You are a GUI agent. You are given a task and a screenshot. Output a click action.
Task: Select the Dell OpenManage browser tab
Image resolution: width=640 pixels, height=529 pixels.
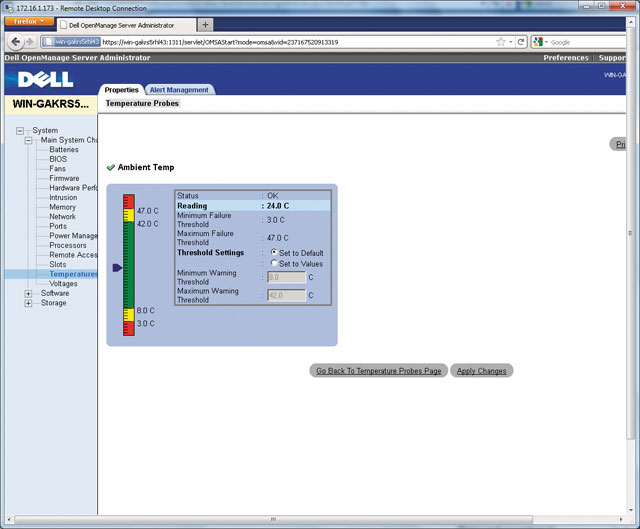[127, 25]
